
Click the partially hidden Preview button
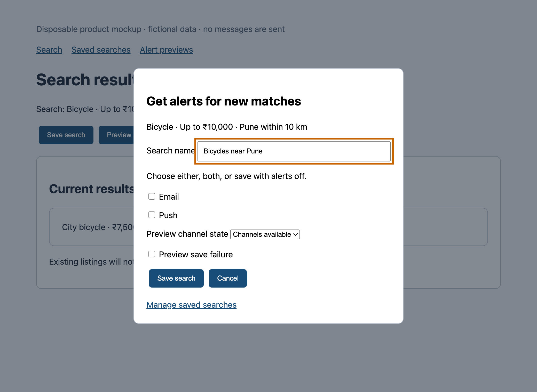click(x=116, y=135)
